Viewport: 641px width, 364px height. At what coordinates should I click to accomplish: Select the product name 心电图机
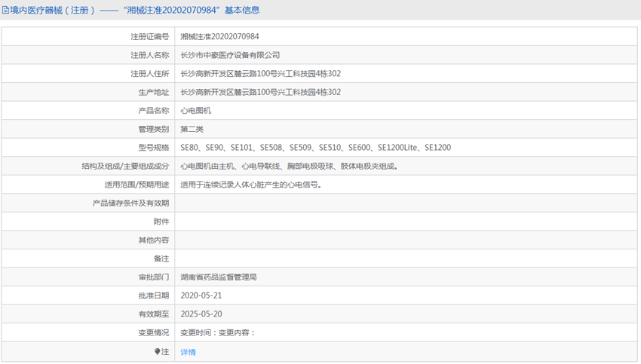click(195, 111)
